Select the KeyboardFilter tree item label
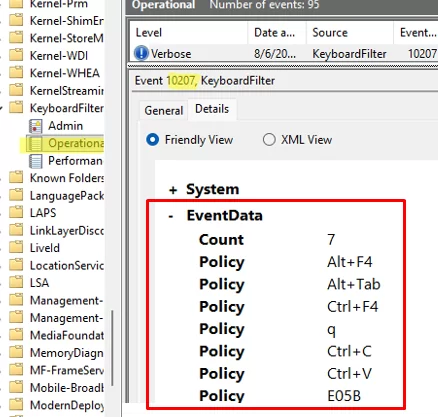The width and height of the screenshot is (438, 417). coord(67,108)
